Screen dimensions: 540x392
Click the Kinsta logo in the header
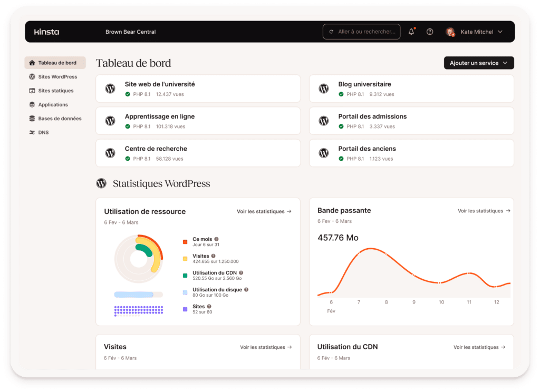pyautogui.click(x=46, y=32)
